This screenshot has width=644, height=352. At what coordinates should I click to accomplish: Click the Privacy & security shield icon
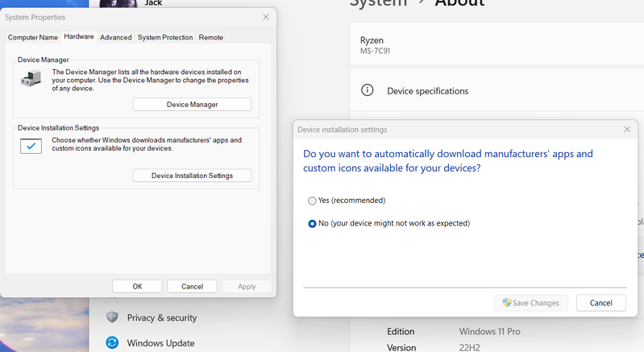(x=112, y=317)
